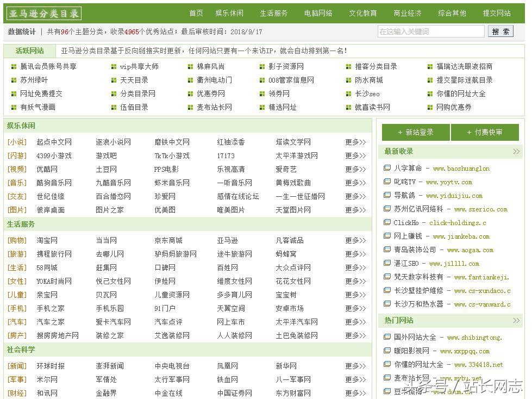Viewport: 532px width, 399px height.
Task: Click the page icon before 网上赚钱
Action: [x=387, y=236]
